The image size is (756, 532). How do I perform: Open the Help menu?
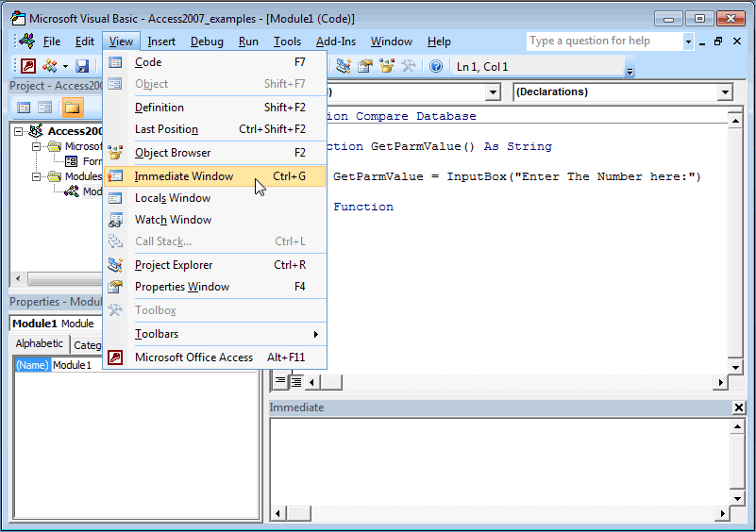439,42
